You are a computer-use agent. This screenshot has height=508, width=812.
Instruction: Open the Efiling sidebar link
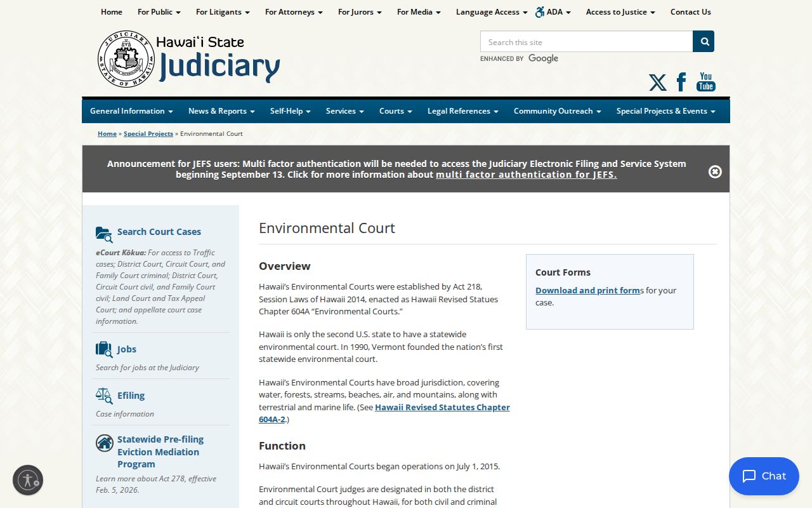(131, 396)
